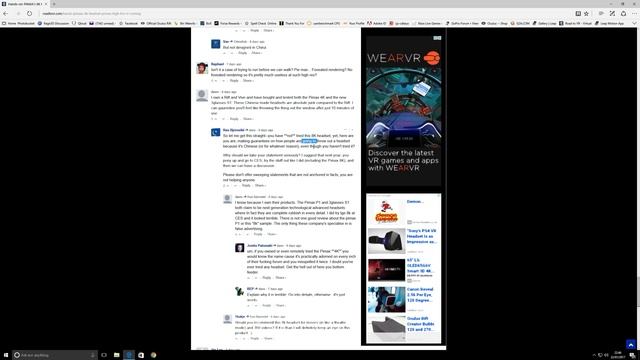This screenshot has width=640, height=360.
Task: Expand Share under Raphael's comment
Action: tap(248, 80)
